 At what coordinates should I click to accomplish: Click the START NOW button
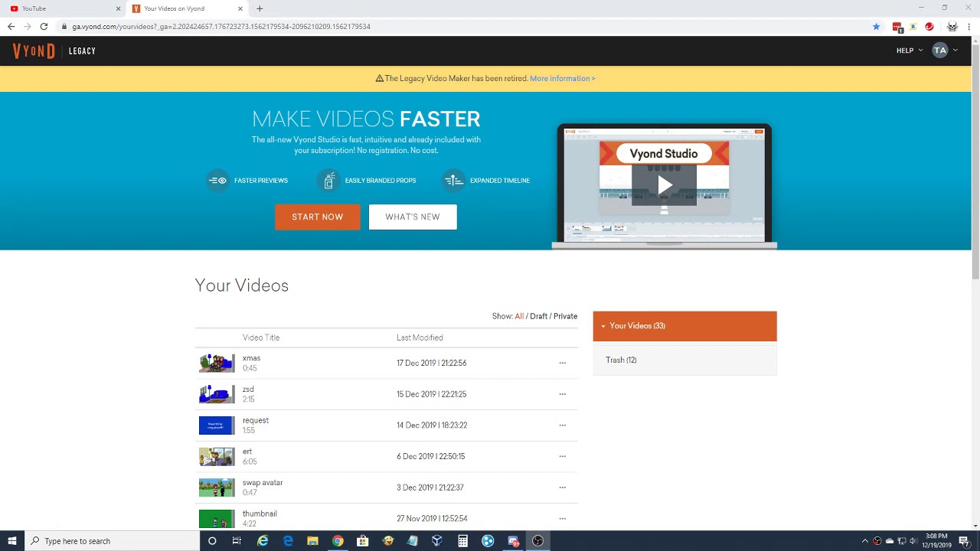click(x=317, y=217)
